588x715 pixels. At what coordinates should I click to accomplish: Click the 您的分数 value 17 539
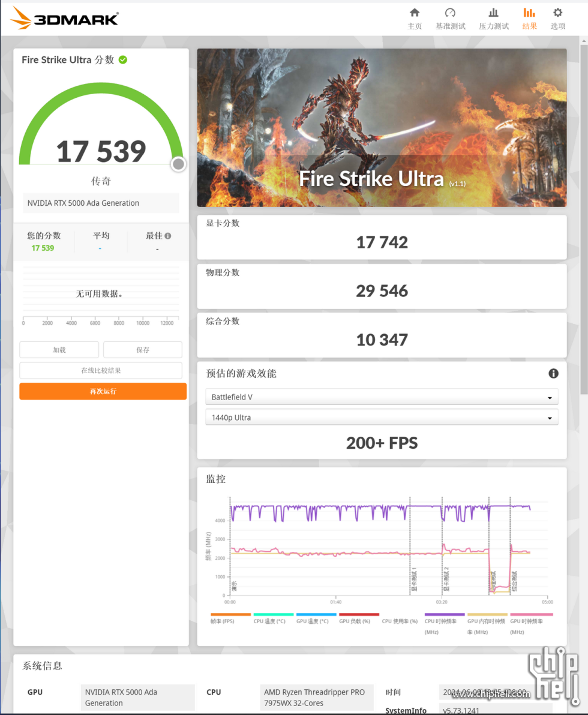[43, 248]
